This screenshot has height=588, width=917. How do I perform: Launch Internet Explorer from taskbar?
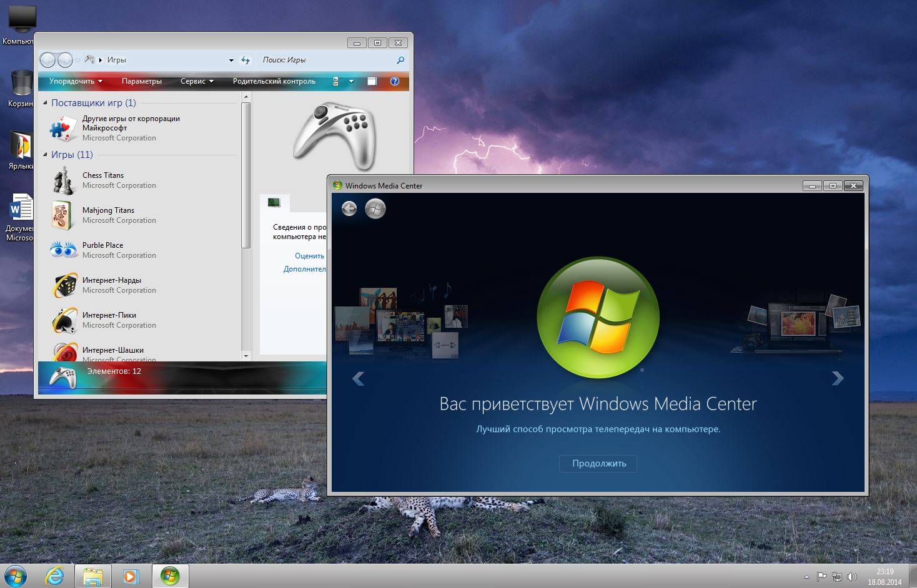pos(54,576)
